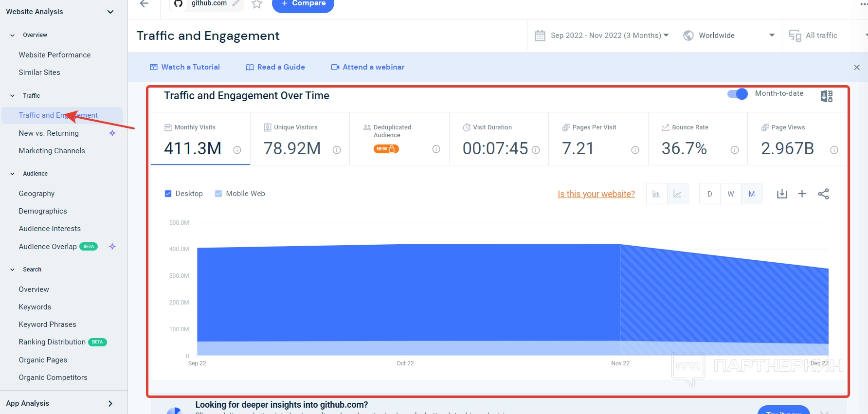Click Watch a Tutorial link
This screenshot has height=414, width=868.
[x=185, y=67]
